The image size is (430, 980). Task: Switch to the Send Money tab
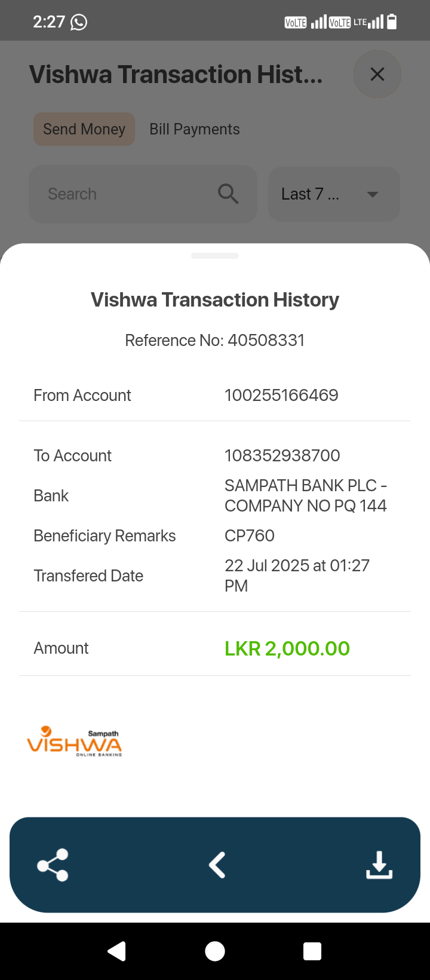(84, 129)
